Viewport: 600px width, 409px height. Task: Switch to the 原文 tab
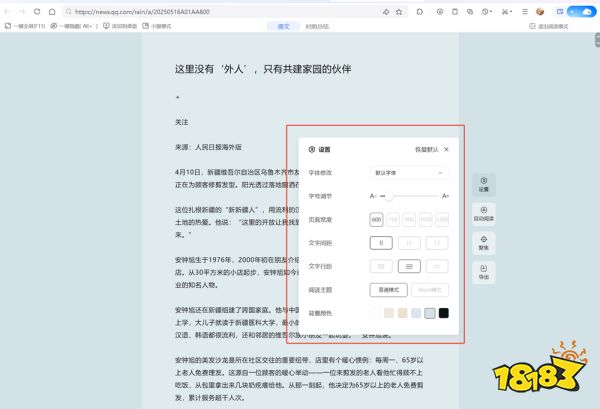click(x=283, y=26)
